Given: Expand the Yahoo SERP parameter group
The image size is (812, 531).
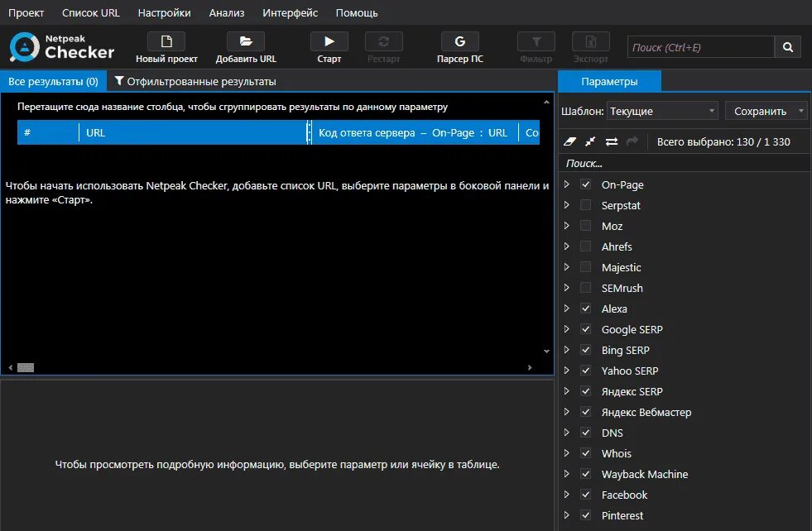Looking at the screenshot, I should coord(566,371).
